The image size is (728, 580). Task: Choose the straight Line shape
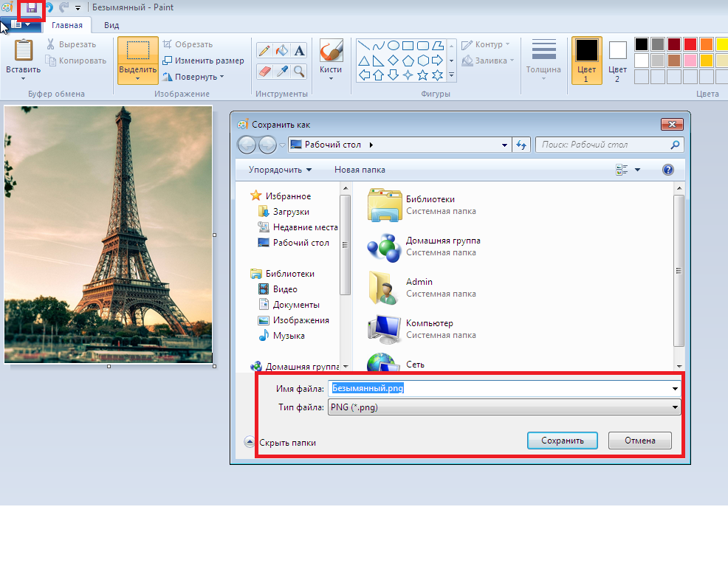[364, 46]
